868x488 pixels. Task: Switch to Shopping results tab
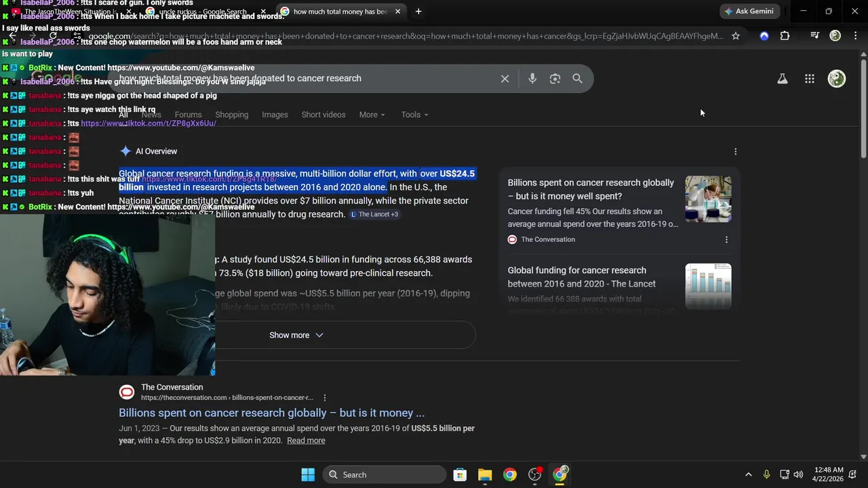coord(232,115)
